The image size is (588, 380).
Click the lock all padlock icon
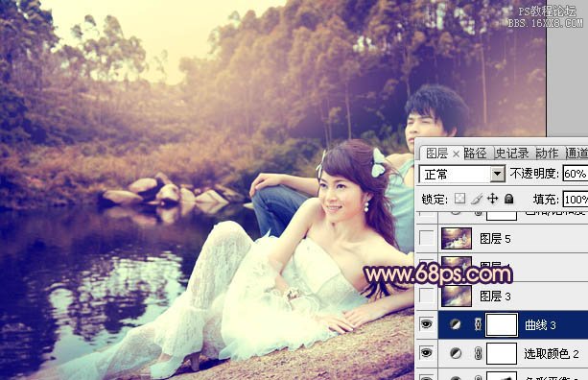[x=509, y=199]
